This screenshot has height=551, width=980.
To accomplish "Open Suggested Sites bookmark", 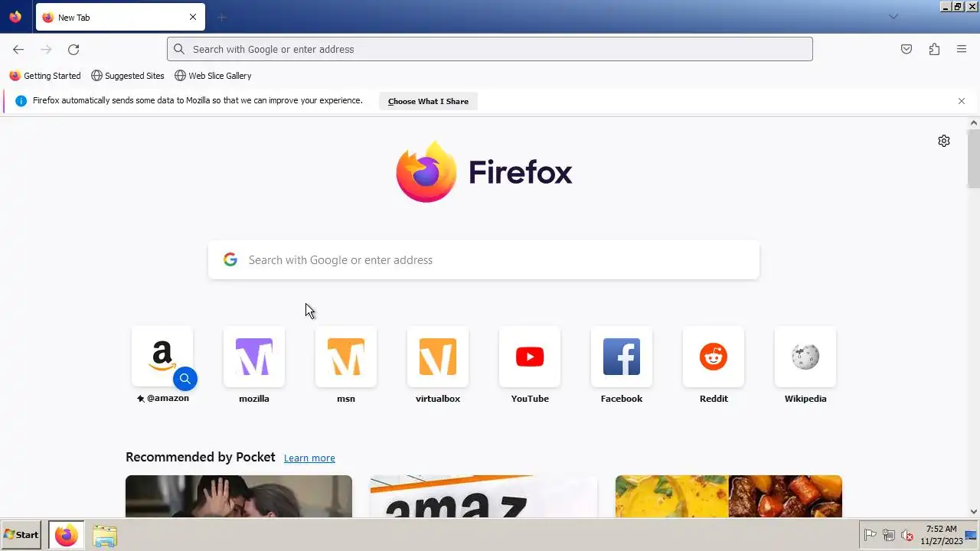I will click(128, 76).
